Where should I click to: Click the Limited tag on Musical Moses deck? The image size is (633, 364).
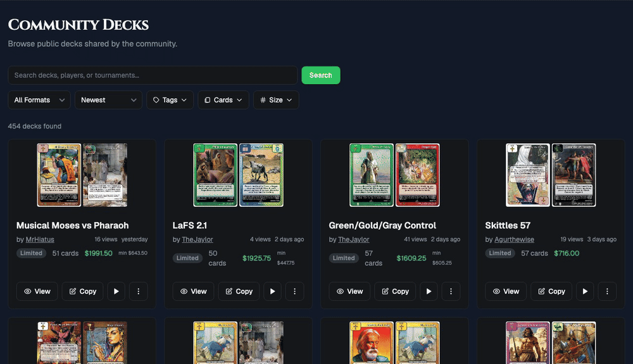pyautogui.click(x=32, y=253)
